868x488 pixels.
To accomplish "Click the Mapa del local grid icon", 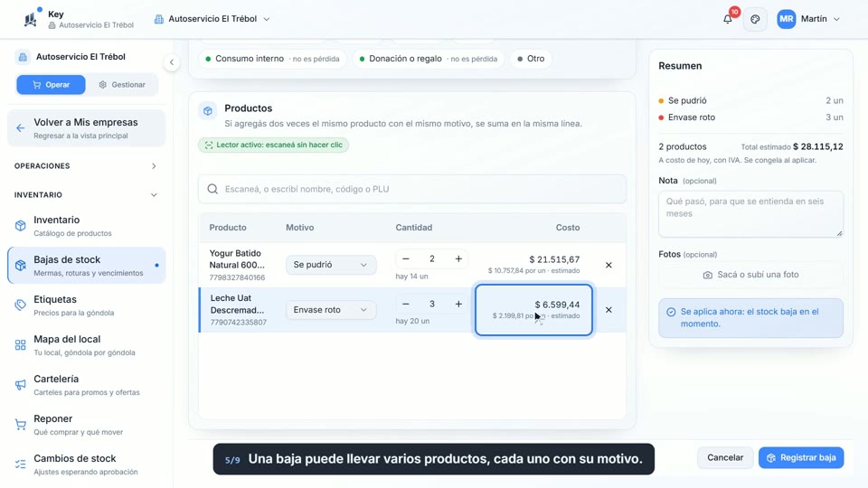I will coord(21,345).
